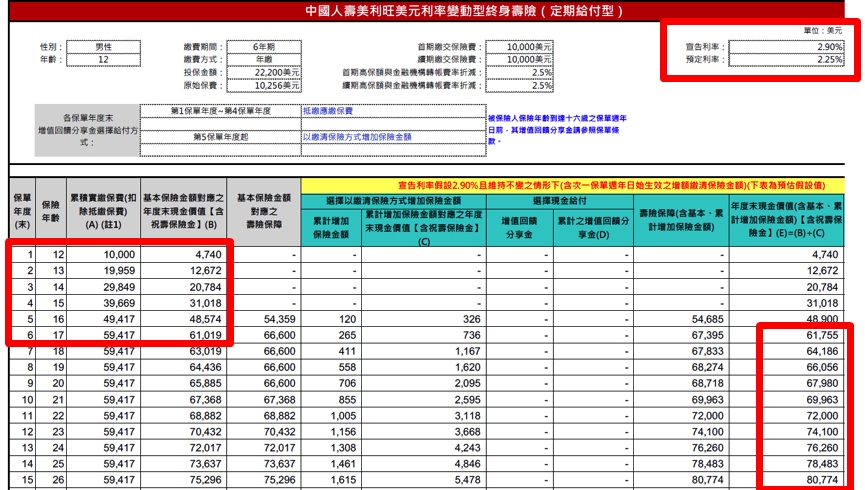Screen dimensions: 865x490
Task: Click cell with value 48,574
Action: point(183,319)
